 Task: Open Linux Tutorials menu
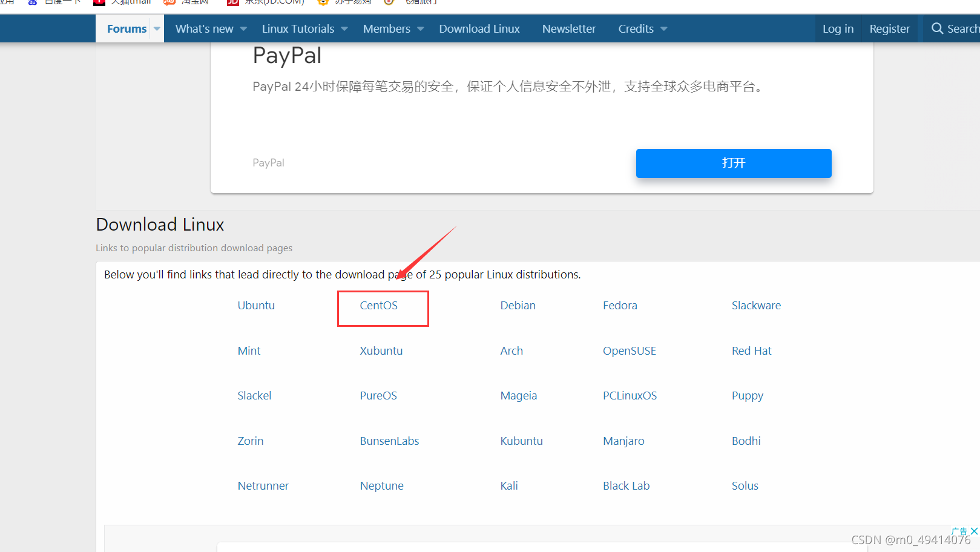(x=298, y=28)
